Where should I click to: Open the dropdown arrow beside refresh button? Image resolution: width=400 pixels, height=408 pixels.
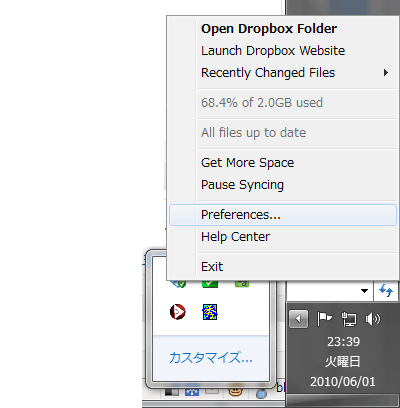pyautogui.click(x=364, y=291)
